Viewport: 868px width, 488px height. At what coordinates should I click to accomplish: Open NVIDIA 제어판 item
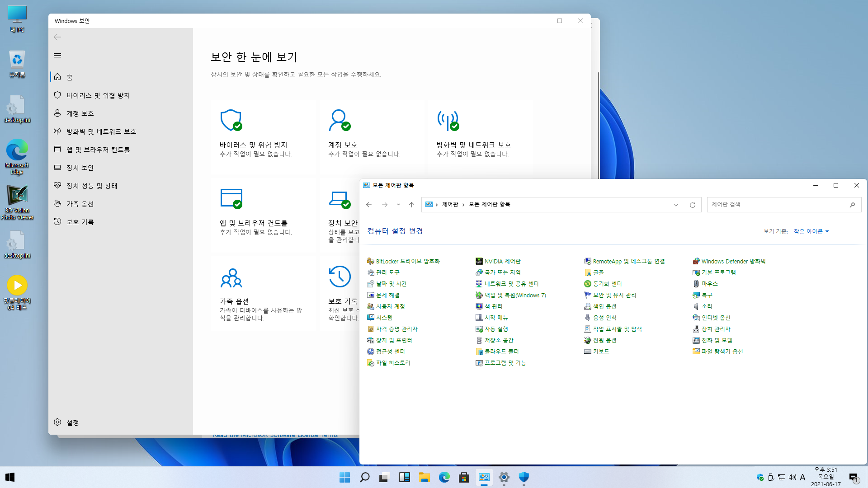pyautogui.click(x=498, y=261)
